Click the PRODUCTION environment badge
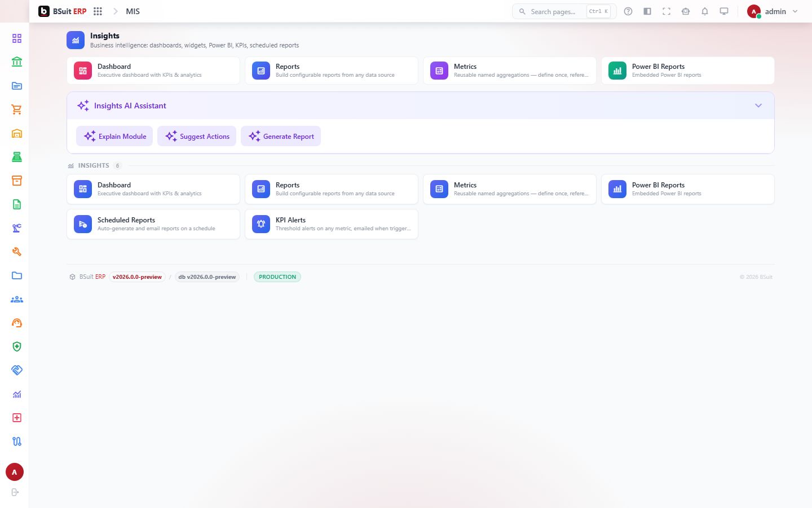 coord(277,277)
